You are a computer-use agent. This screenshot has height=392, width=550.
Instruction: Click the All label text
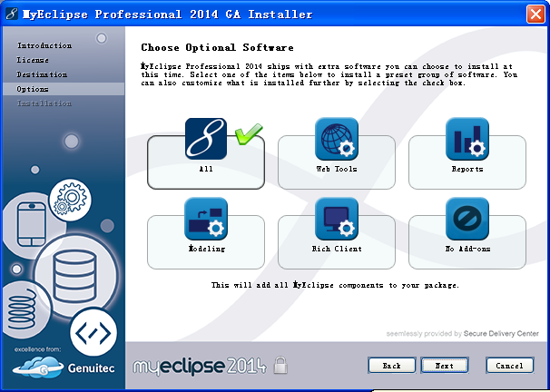[x=206, y=169]
